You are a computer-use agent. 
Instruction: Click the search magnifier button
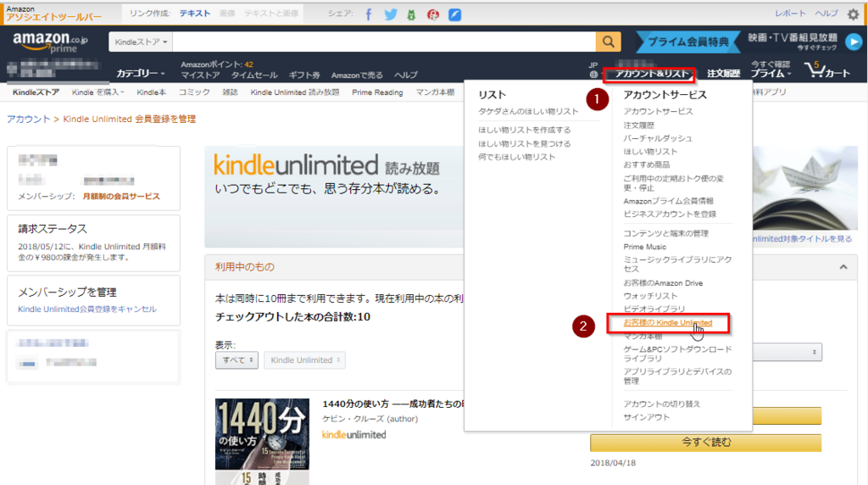[609, 42]
